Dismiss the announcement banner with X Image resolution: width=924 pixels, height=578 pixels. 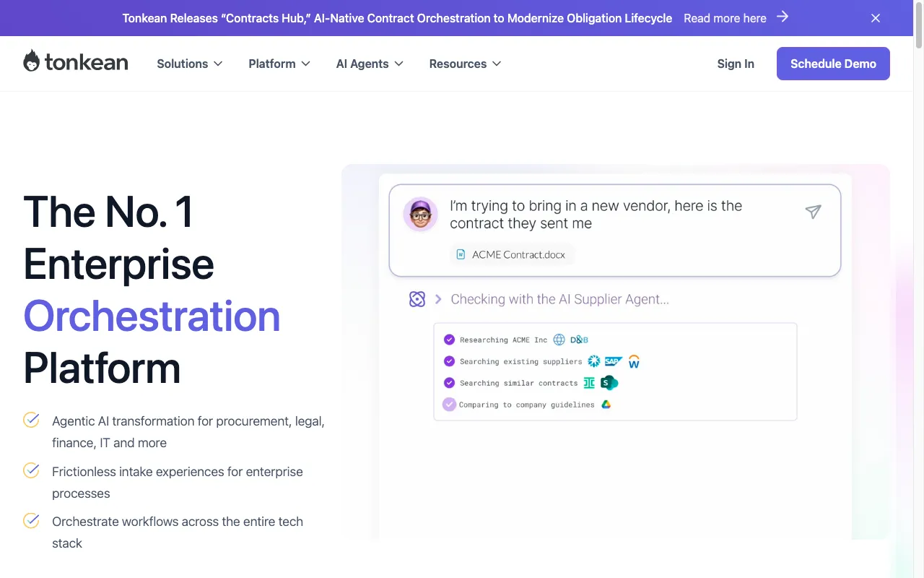click(x=876, y=18)
